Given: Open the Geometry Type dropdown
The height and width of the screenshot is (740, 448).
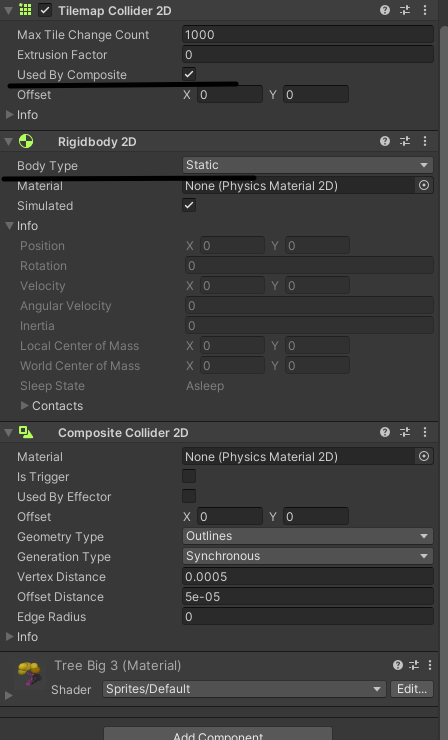Looking at the screenshot, I should point(308,536).
